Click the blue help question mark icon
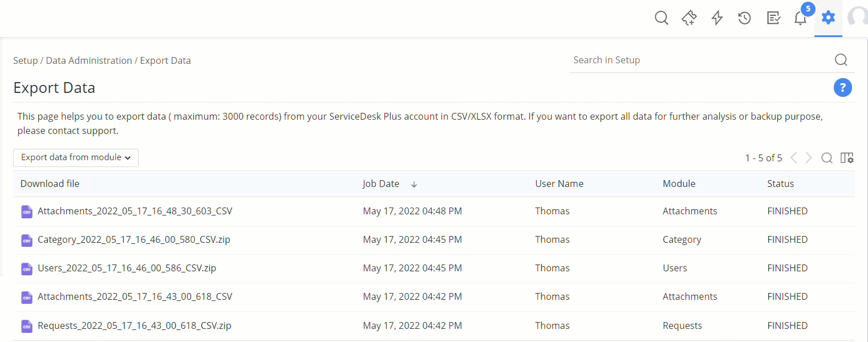 (x=842, y=88)
